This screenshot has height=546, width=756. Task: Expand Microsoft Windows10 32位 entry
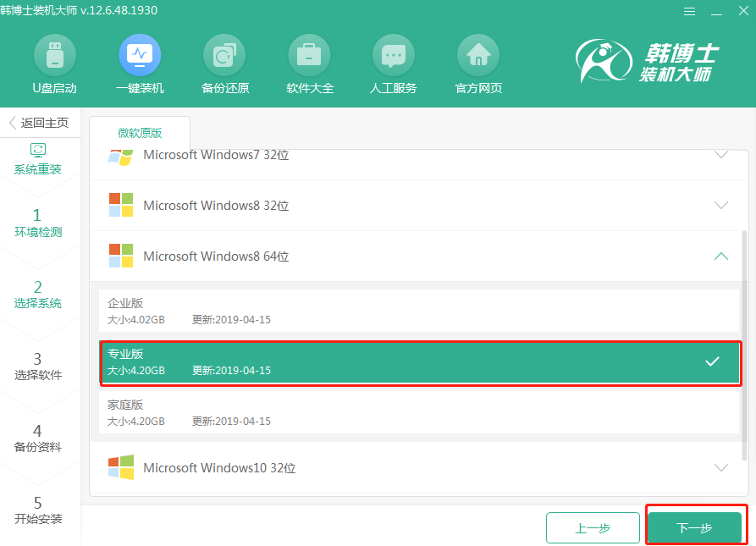tap(720, 467)
